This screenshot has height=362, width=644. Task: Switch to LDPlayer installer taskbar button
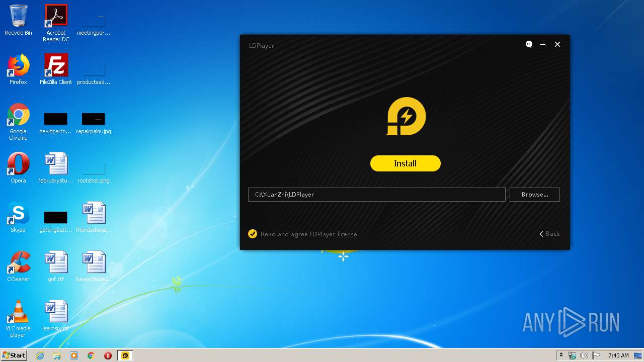pos(125,355)
